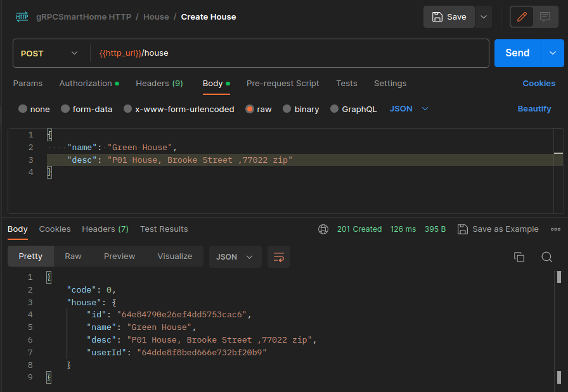Click the Save button

449,16
